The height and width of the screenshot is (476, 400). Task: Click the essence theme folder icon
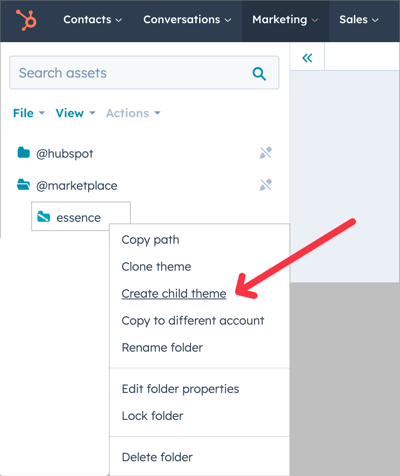tap(44, 217)
